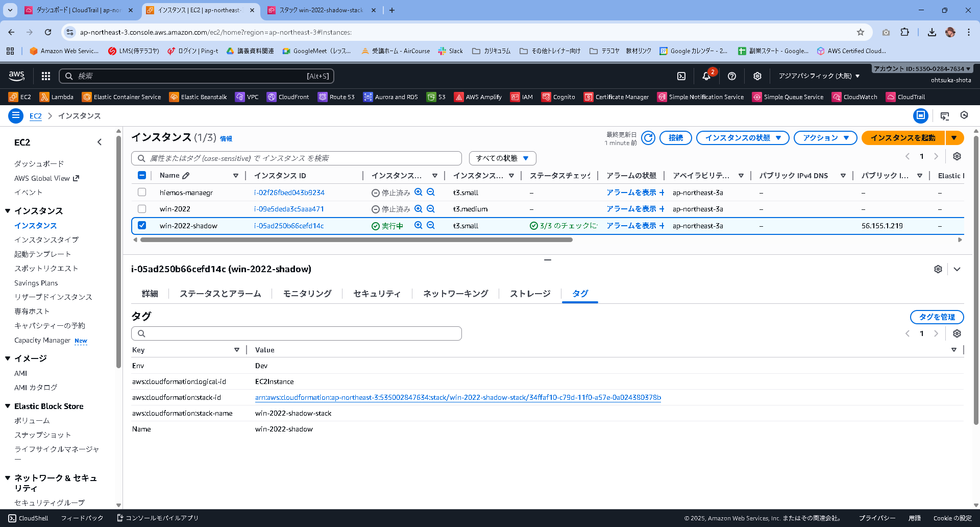Zoom in filter for win-2022-shadow state
Viewport: 980px width, 527px height.
[x=419, y=225]
